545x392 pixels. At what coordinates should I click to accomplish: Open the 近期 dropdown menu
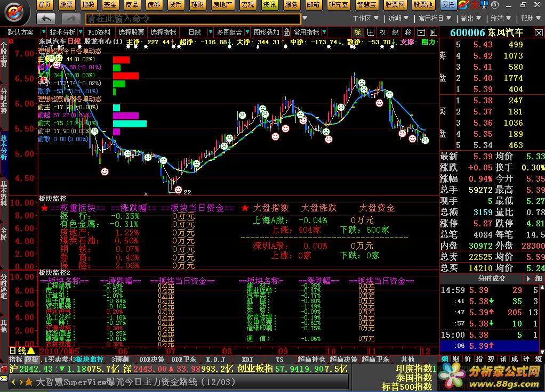(398, 19)
